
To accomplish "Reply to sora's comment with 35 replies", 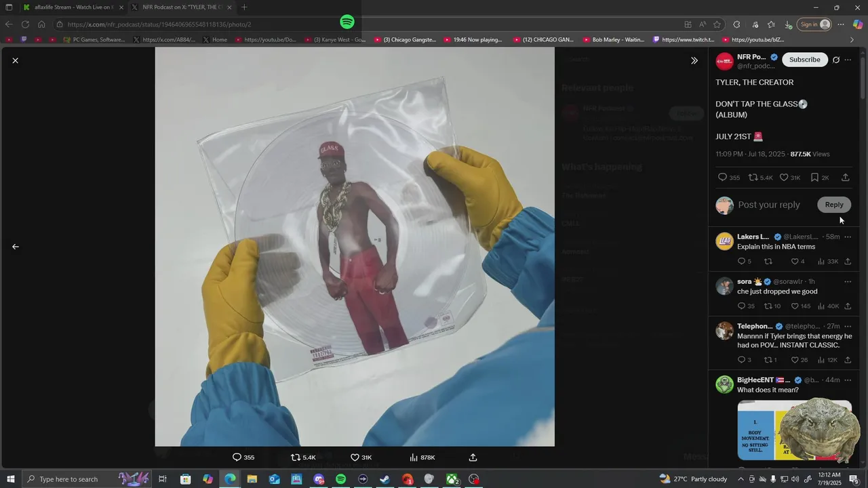I will (x=745, y=306).
